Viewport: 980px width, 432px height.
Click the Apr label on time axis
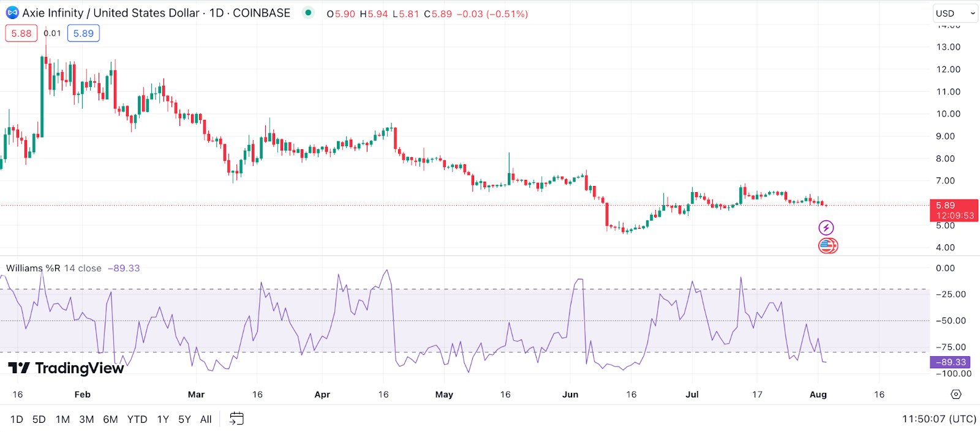(x=322, y=395)
